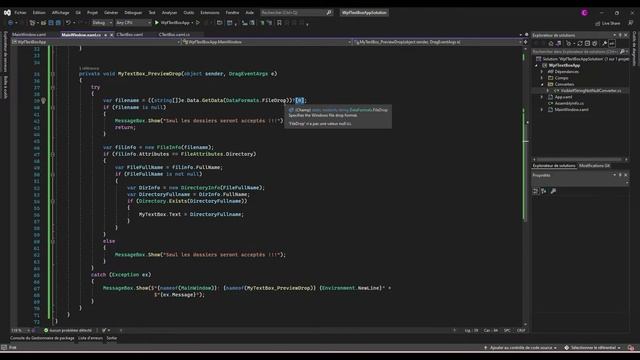Screen dimensions: 640x360
Task: Open the Analyser menu
Action: pos(169,13)
